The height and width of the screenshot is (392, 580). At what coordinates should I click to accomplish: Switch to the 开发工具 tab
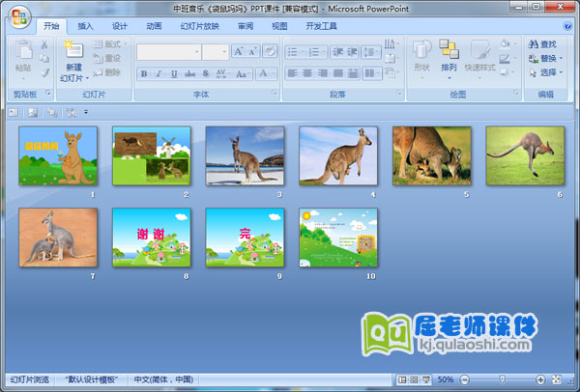pos(322,26)
